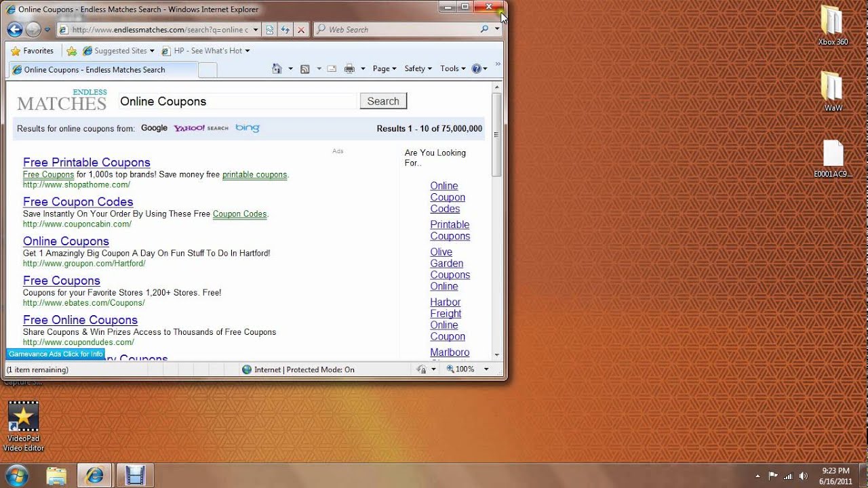868x488 pixels.
Task: Open HP - See What's Hot favorite
Action: pos(205,51)
